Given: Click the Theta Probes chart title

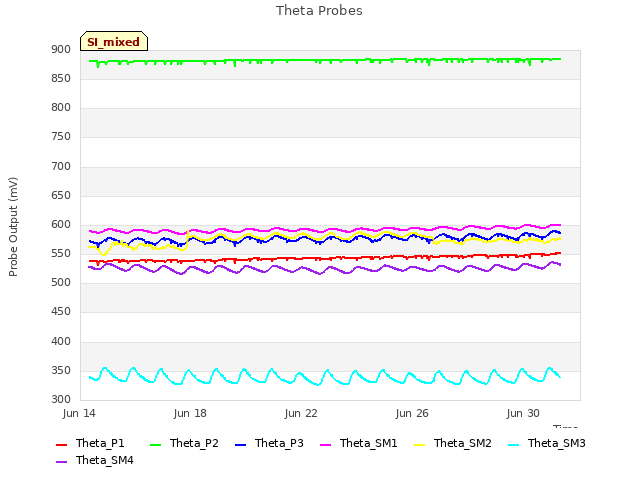Looking at the screenshot, I should [319, 11].
